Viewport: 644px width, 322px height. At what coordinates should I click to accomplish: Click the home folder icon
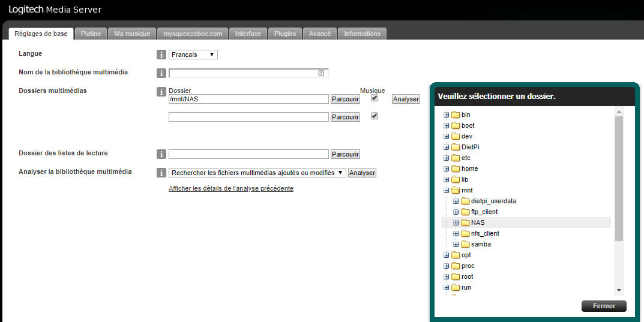pyautogui.click(x=456, y=168)
